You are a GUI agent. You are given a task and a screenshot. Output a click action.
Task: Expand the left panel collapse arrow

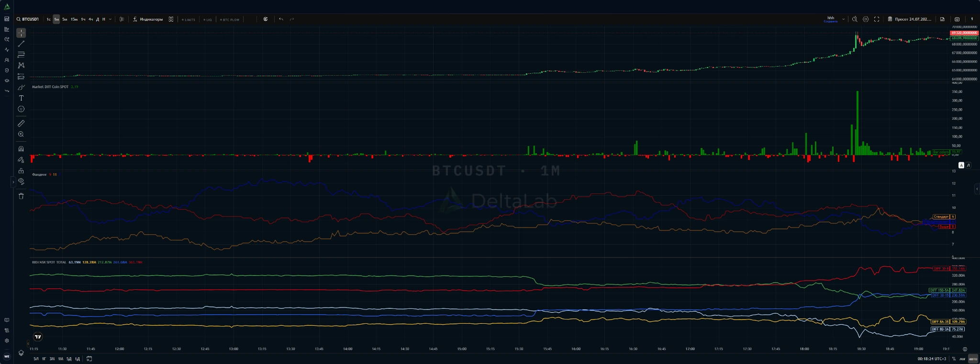pos(13,182)
